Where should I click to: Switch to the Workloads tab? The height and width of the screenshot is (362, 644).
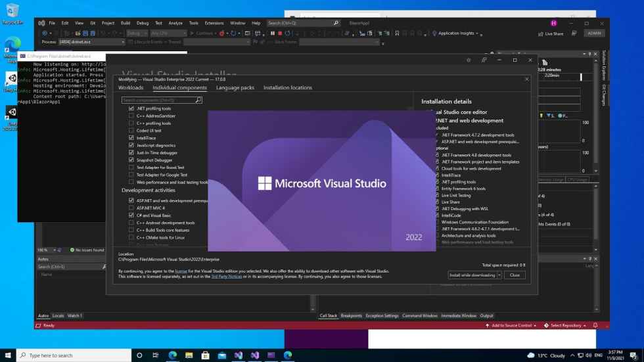pyautogui.click(x=131, y=87)
